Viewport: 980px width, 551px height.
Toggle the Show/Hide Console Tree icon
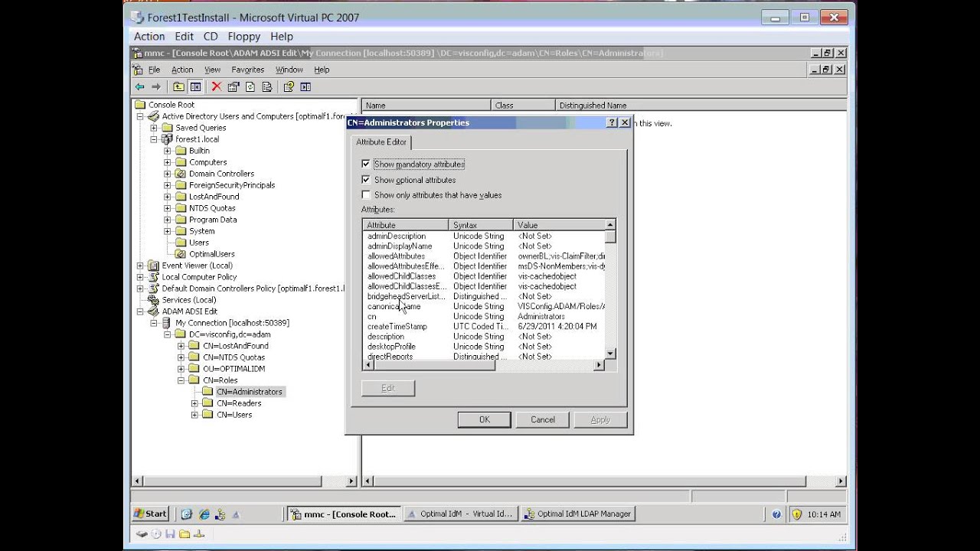click(195, 87)
